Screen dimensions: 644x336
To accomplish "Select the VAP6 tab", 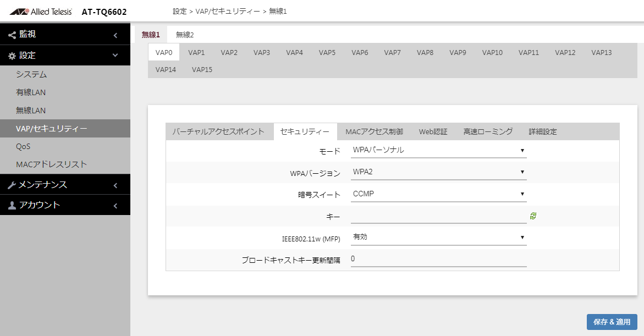I will point(360,53).
